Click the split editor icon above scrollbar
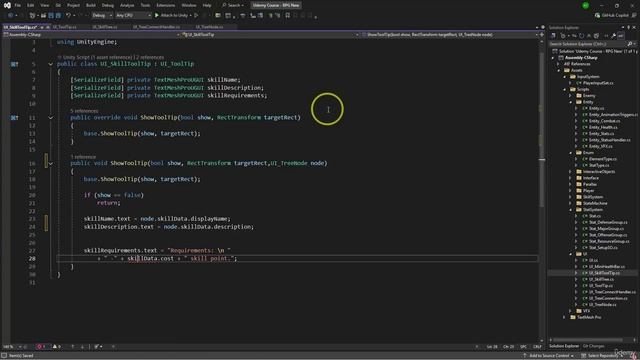 542,35
